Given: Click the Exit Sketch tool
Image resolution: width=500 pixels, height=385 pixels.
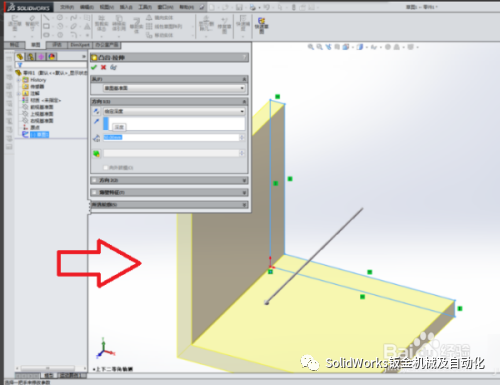Looking at the screenshot, I should (14, 24).
